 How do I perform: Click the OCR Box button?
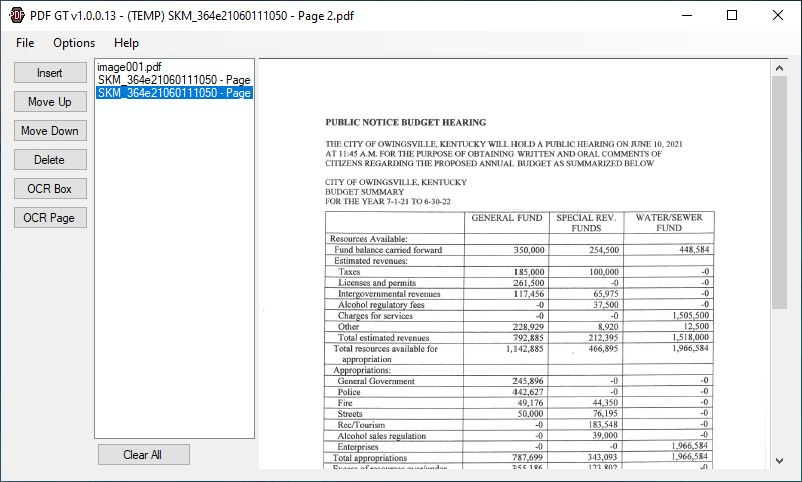tap(50, 189)
